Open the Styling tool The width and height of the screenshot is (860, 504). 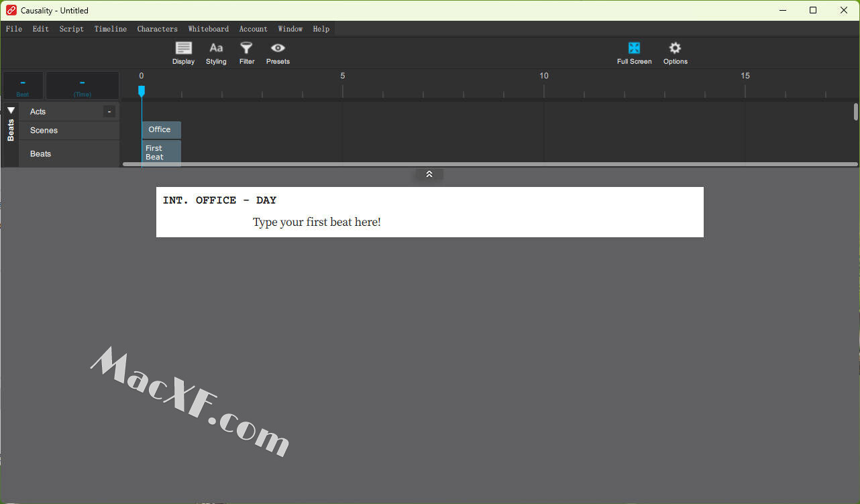tap(216, 53)
